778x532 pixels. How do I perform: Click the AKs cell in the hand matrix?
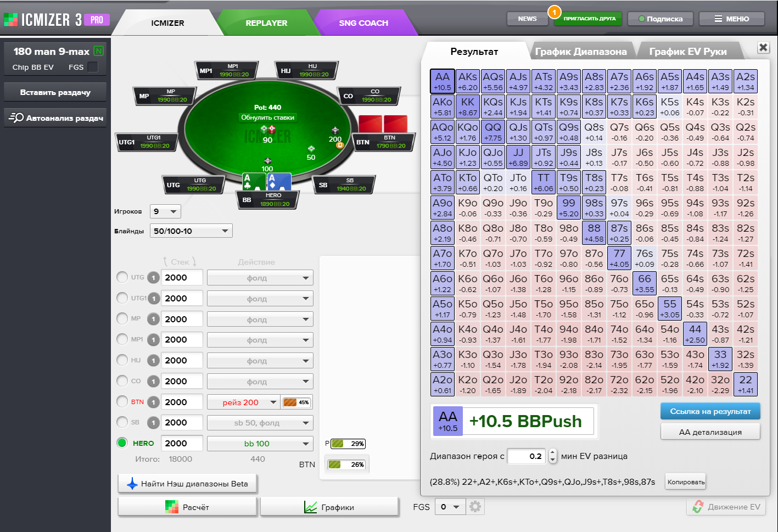[467, 81]
